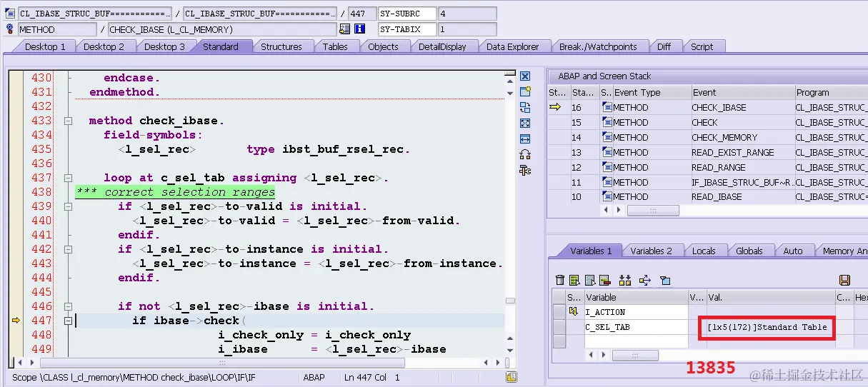Viewport: 868px width, 387px height.
Task: Collapse the loop block at line 437
Action: 69,178
